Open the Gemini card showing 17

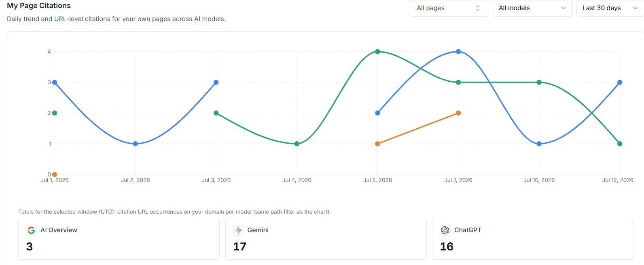[x=326, y=239]
